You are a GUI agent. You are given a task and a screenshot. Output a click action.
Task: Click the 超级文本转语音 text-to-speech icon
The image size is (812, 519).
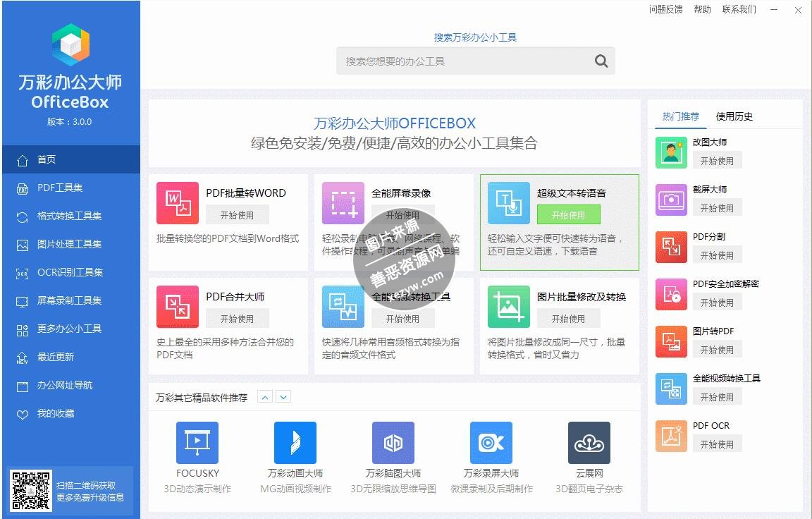[508, 203]
